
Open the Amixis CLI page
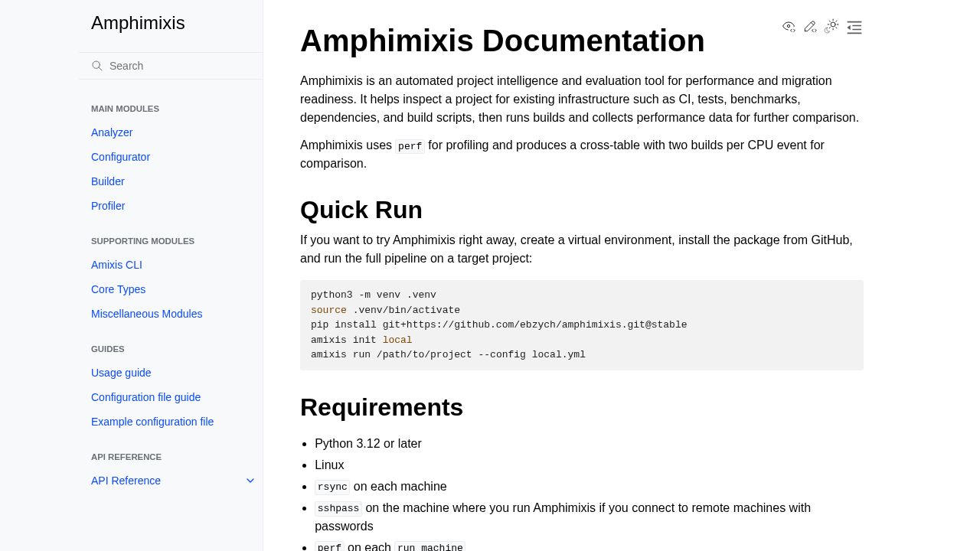point(116,265)
